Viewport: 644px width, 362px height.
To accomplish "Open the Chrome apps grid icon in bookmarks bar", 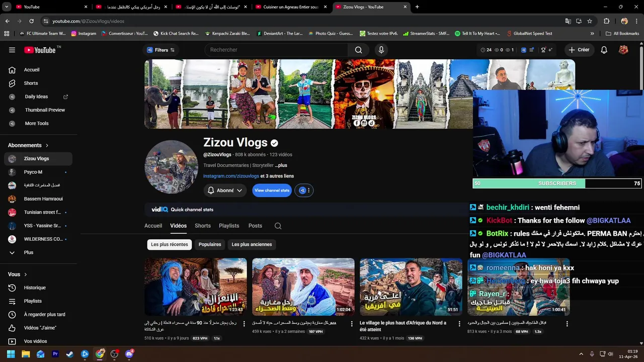I will tap(7, 34).
